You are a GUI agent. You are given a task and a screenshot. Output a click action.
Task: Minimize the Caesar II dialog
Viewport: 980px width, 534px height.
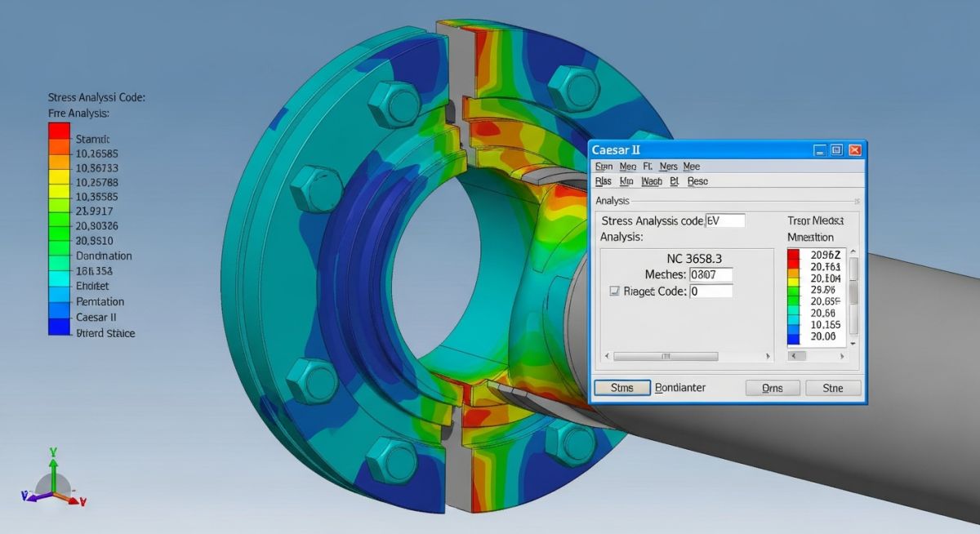(x=819, y=150)
